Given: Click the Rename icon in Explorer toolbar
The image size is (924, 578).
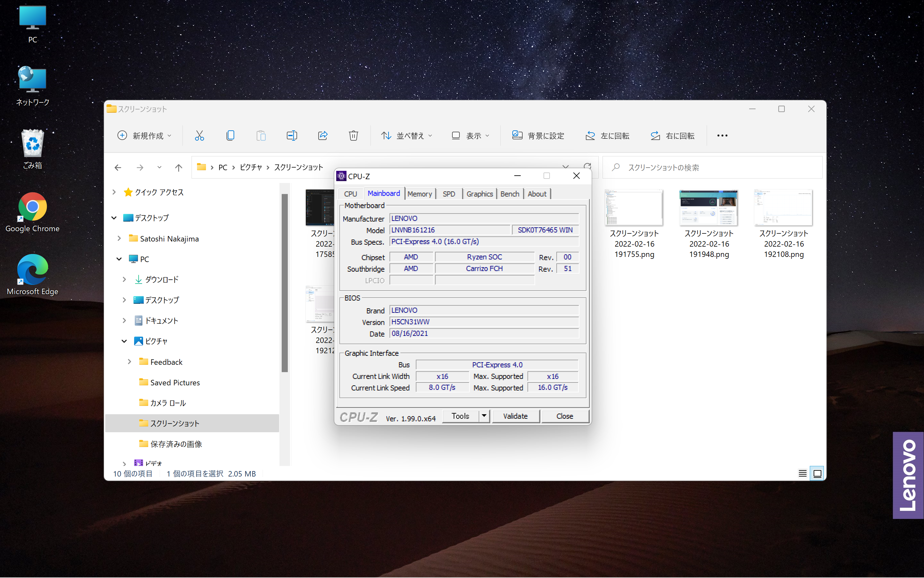Looking at the screenshot, I should pyautogui.click(x=292, y=136).
